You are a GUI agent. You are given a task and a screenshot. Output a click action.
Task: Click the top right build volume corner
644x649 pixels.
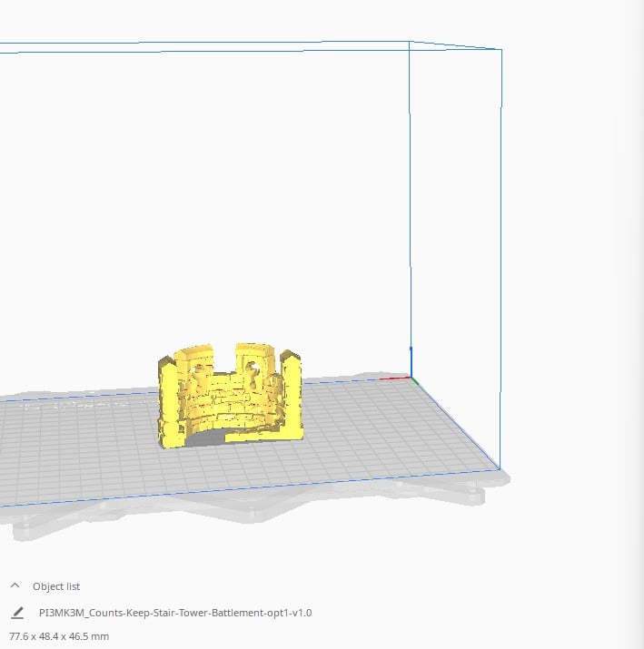(x=500, y=49)
